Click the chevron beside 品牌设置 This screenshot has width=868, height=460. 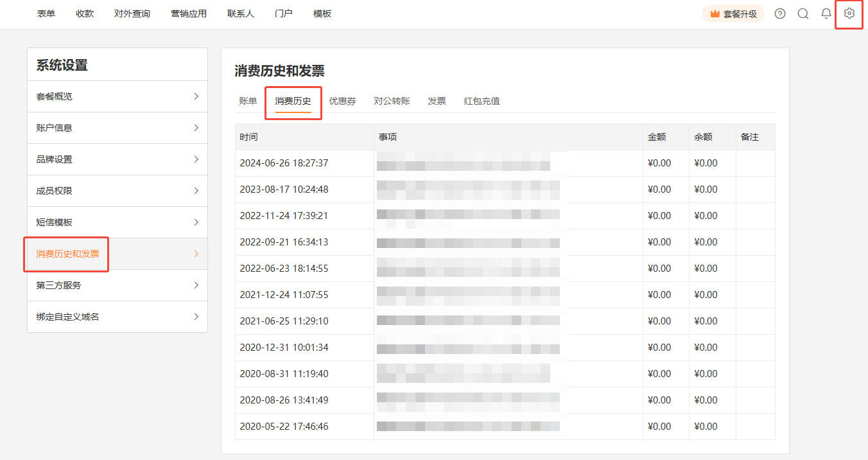(x=196, y=159)
